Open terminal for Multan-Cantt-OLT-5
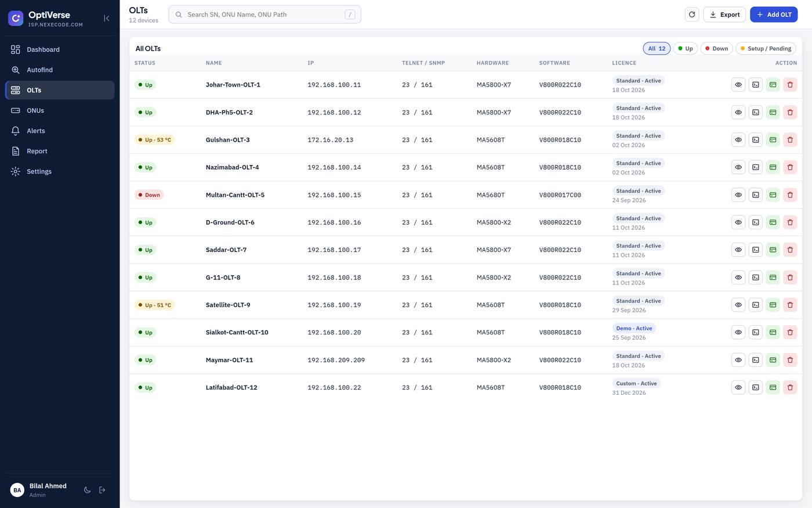812x508 pixels. 756,195
